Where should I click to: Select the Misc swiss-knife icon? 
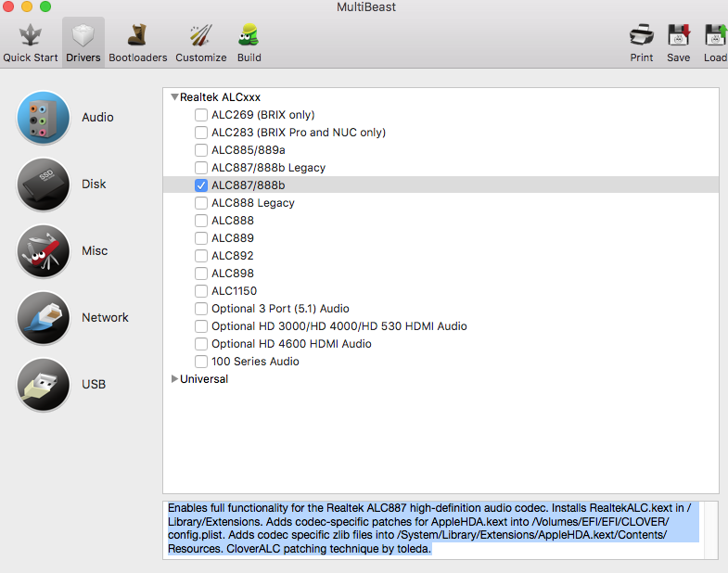pos(44,251)
